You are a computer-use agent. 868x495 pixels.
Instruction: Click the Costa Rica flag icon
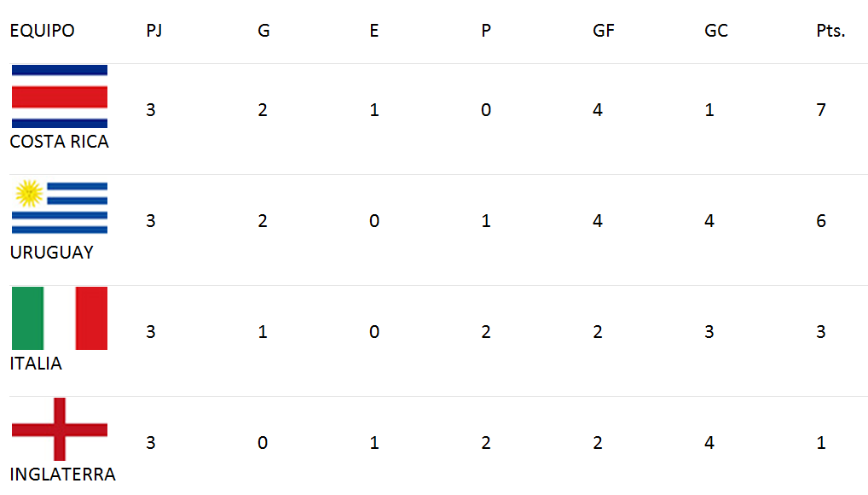[x=60, y=96]
